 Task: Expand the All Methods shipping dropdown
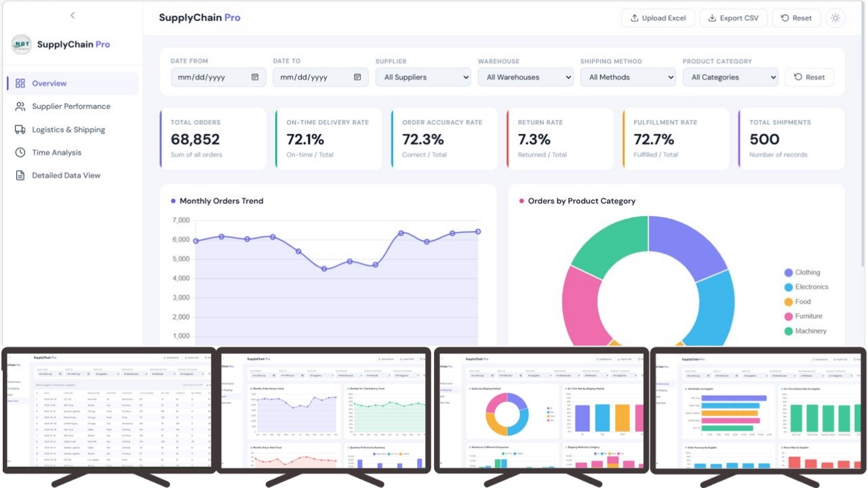click(628, 77)
